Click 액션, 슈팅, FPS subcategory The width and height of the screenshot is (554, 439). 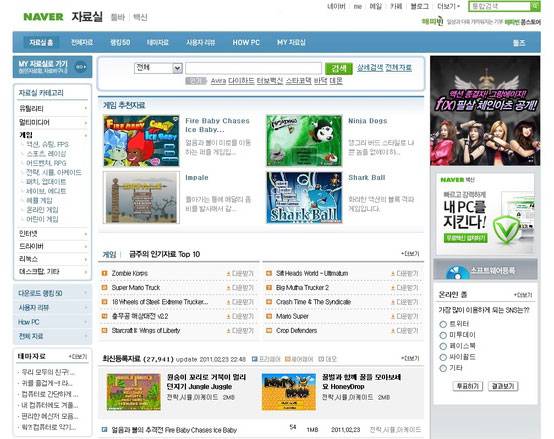click(47, 144)
